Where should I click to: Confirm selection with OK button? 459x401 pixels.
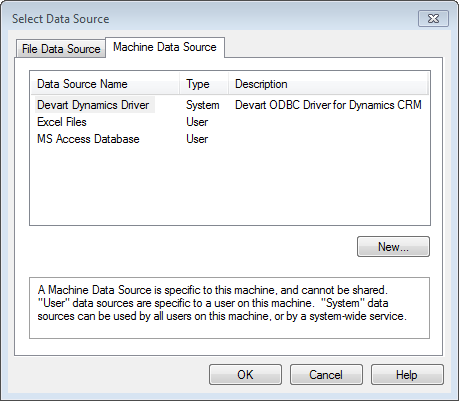pyautogui.click(x=245, y=375)
